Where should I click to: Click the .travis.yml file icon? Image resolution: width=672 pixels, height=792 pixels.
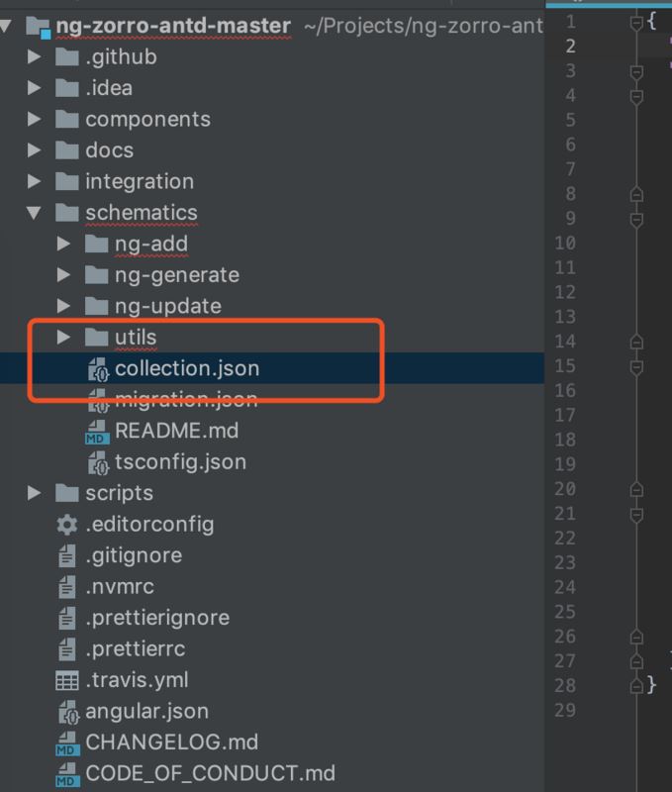(67, 680)
